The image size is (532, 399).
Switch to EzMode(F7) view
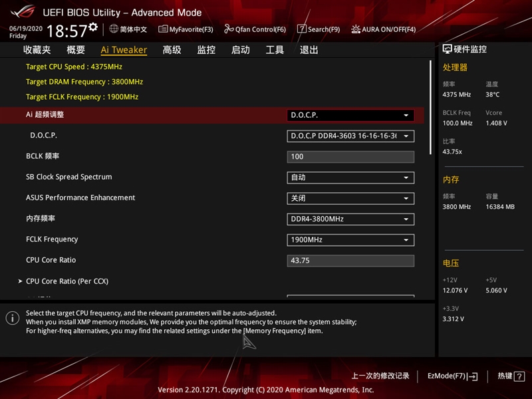452,375
